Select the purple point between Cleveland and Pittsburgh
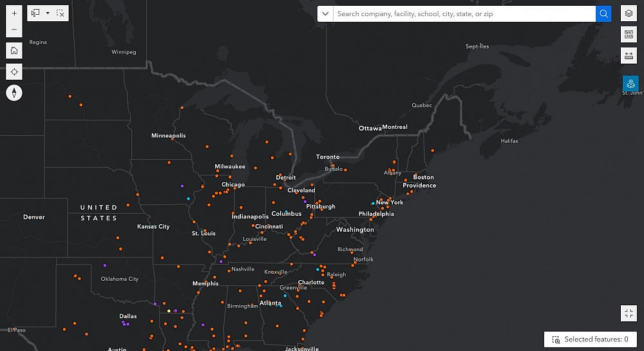The height and width of the screenshot is (351, 644). coord(305,202)
